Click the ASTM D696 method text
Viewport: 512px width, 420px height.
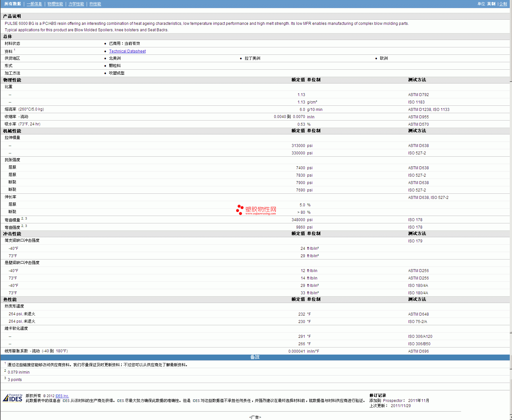[418, 351]
